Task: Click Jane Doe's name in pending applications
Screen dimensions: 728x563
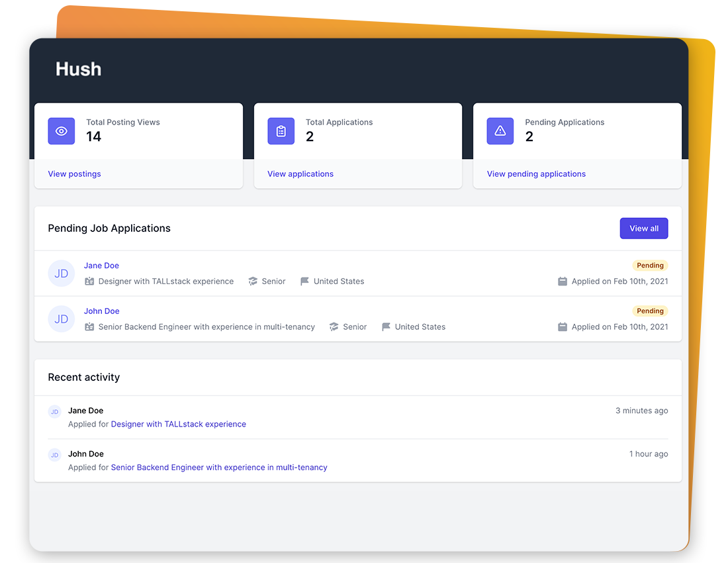Action: [101, 265]
